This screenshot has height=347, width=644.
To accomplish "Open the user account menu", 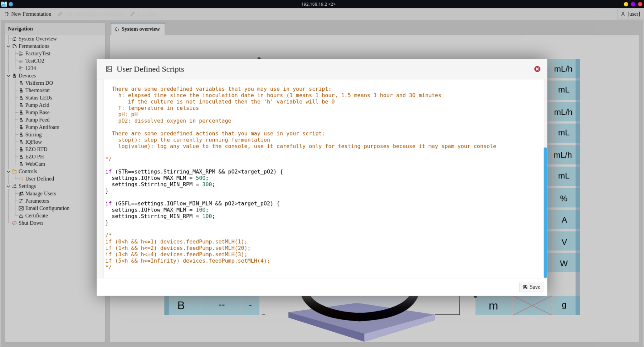I will [x=630, y=14].
